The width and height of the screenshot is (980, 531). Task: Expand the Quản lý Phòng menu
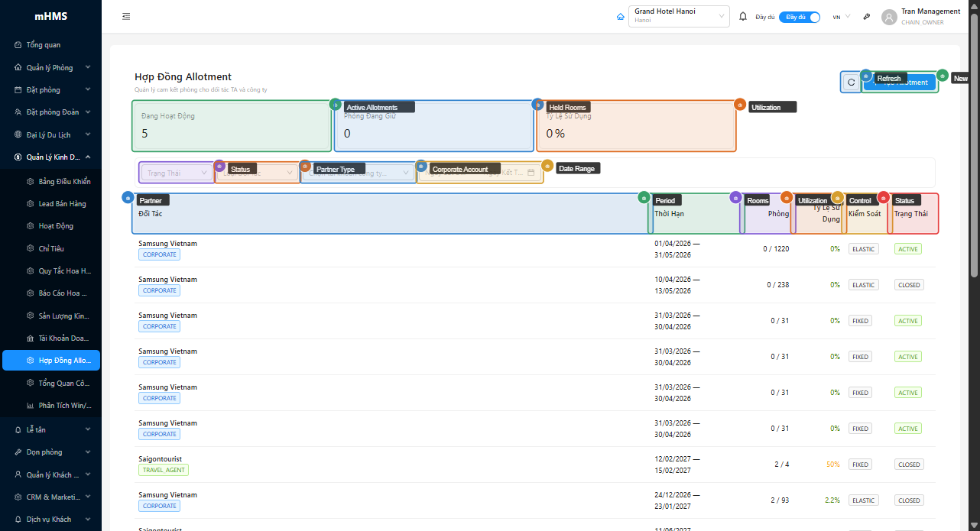coord(50,67)
